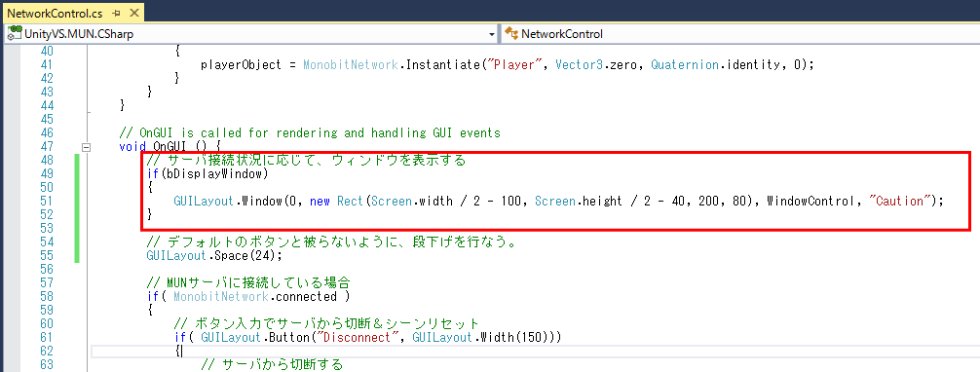This screenshot has height=372, width=980.
Task: Open the UnityVS.MUN.CSharp project dropdown
Action: click(x=493, y=34)
